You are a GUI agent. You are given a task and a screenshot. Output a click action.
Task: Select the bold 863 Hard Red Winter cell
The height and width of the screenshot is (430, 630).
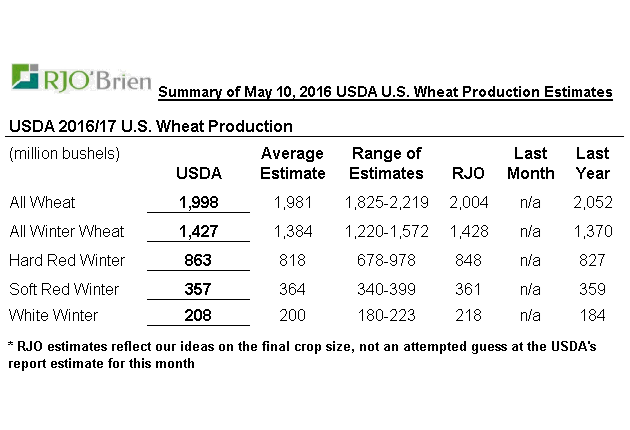click(x=198, y=260)
